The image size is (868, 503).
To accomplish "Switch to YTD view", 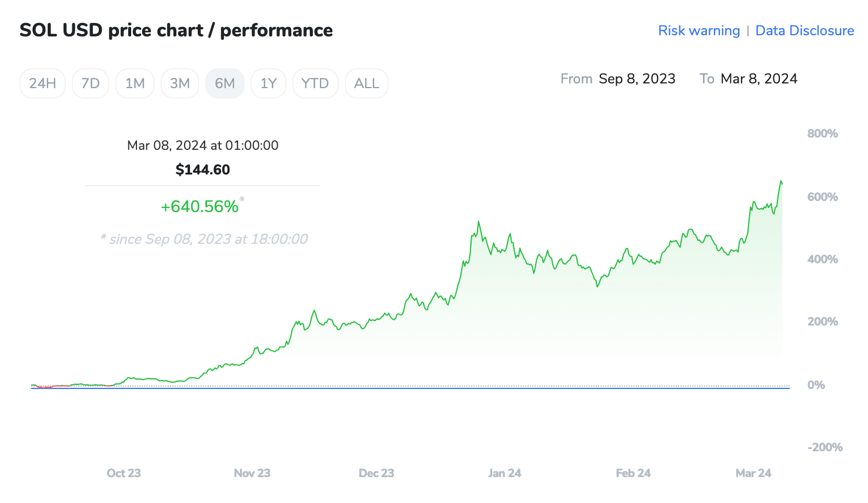I will coord(315,83).
